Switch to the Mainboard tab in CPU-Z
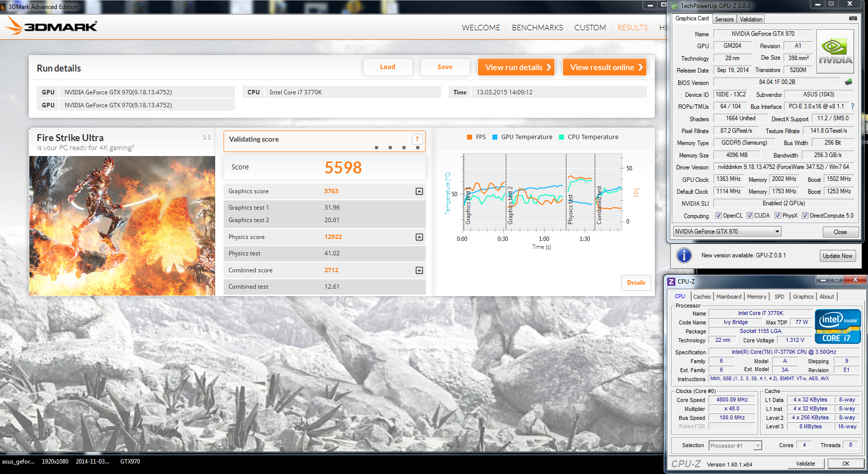 (729, 297)
